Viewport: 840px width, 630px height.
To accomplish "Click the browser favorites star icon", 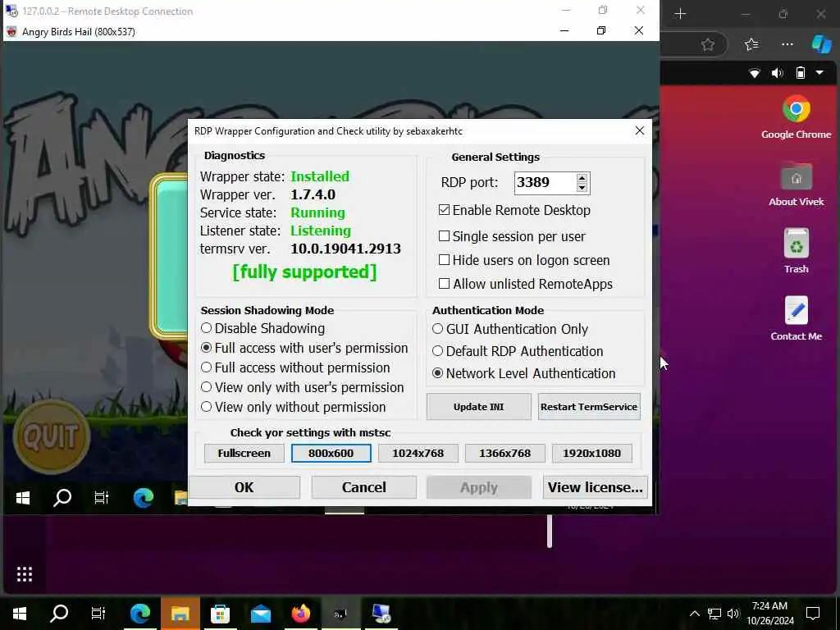I will click(x=708, y=44).
